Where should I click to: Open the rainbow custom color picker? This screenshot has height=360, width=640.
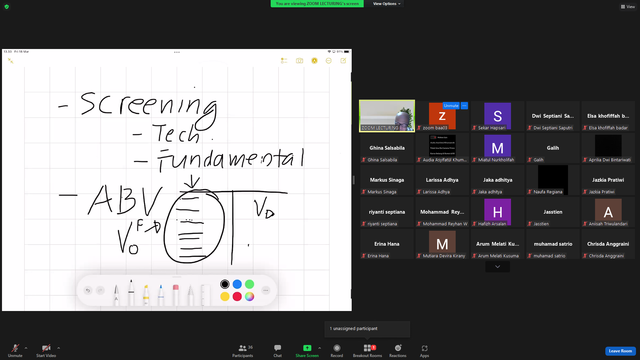[249, 296]
